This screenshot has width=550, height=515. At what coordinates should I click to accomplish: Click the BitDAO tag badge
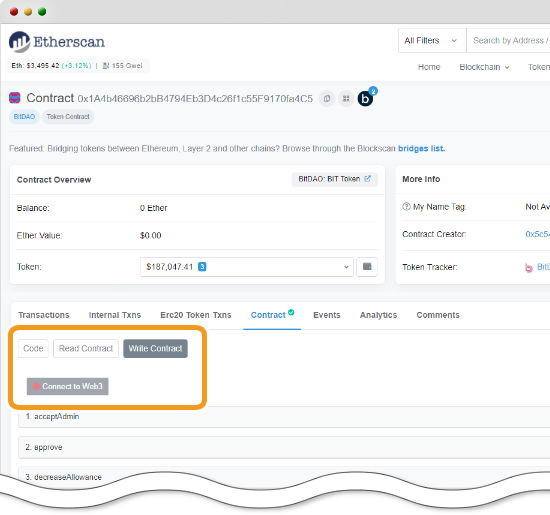pyautogui.click(x=24, y=116)
